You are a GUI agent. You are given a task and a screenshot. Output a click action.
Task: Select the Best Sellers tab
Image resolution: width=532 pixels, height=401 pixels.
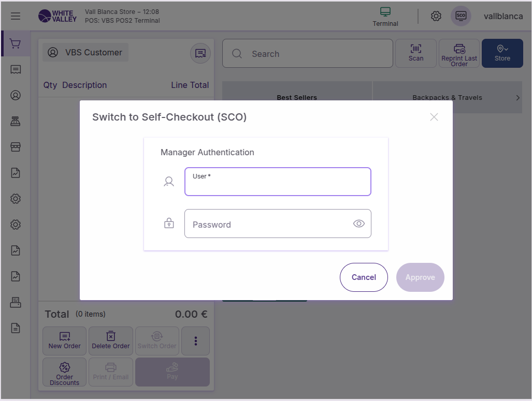point(297,97)
